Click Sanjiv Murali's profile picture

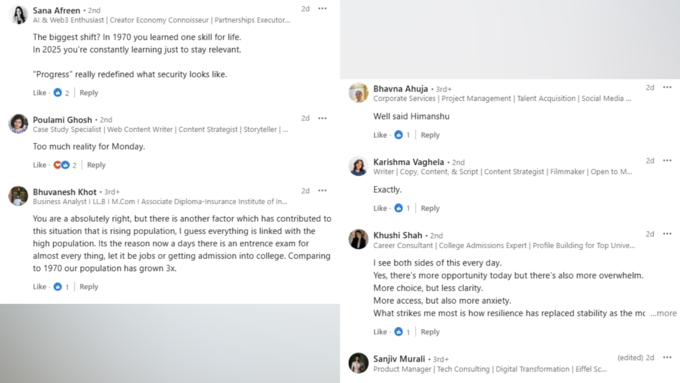[359, 363]
